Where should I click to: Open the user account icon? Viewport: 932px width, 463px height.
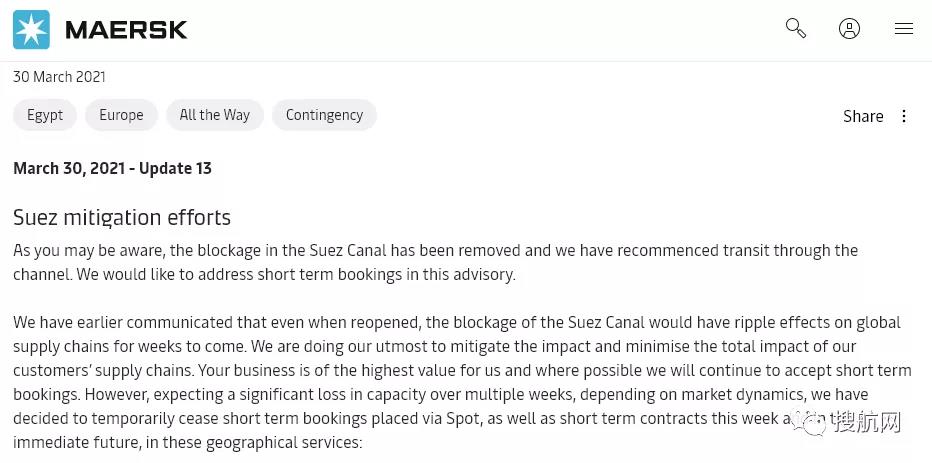(x=850, y=29)
